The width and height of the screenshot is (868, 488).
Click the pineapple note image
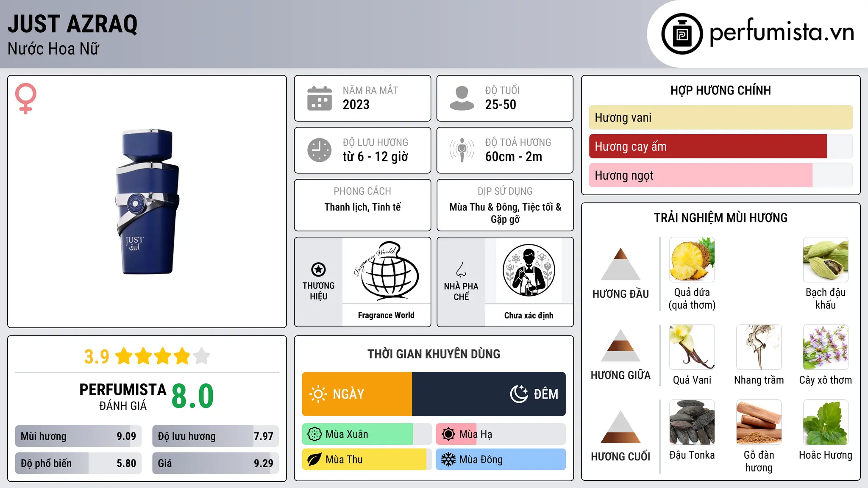[x=692, y=260]
